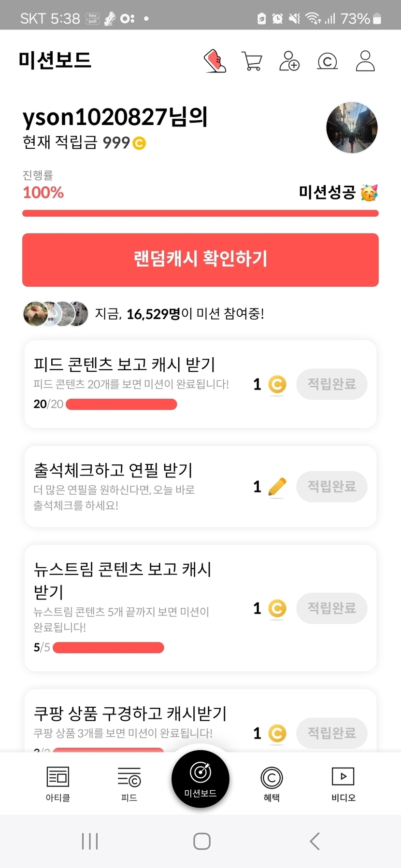The height and width of the screenshot is (868, 401).
Task: Tap the red sneaker icon in header
Action: (215, 61)
